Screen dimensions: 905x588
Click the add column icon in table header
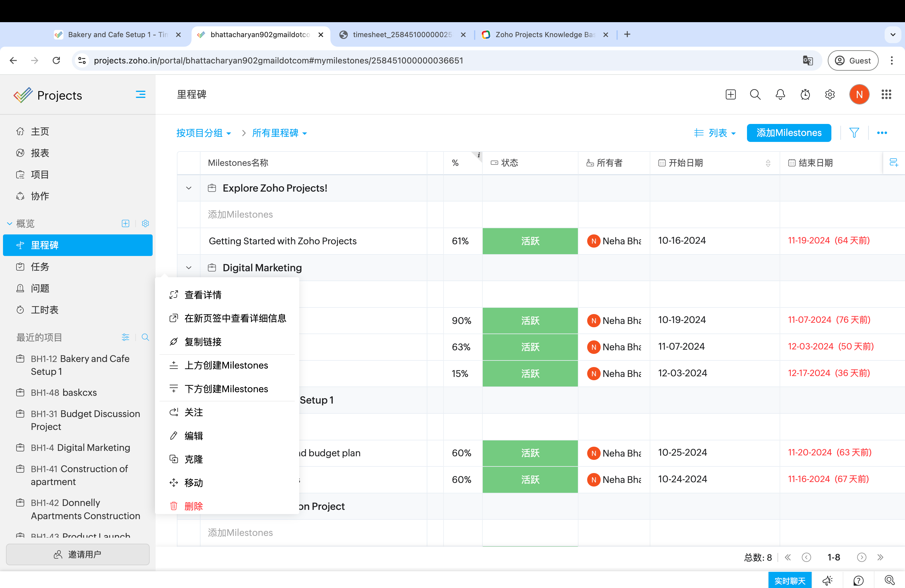tap(894, 163)
